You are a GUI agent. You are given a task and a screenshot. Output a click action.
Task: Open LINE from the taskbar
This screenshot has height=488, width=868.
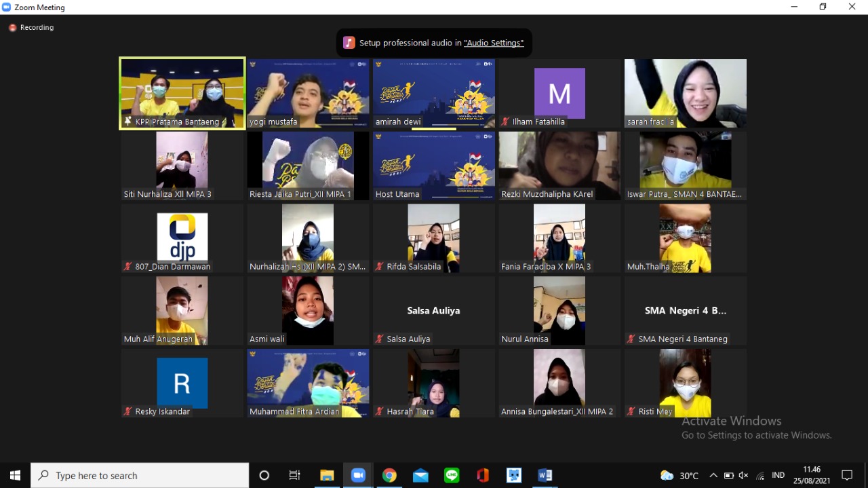click(452, 475)
